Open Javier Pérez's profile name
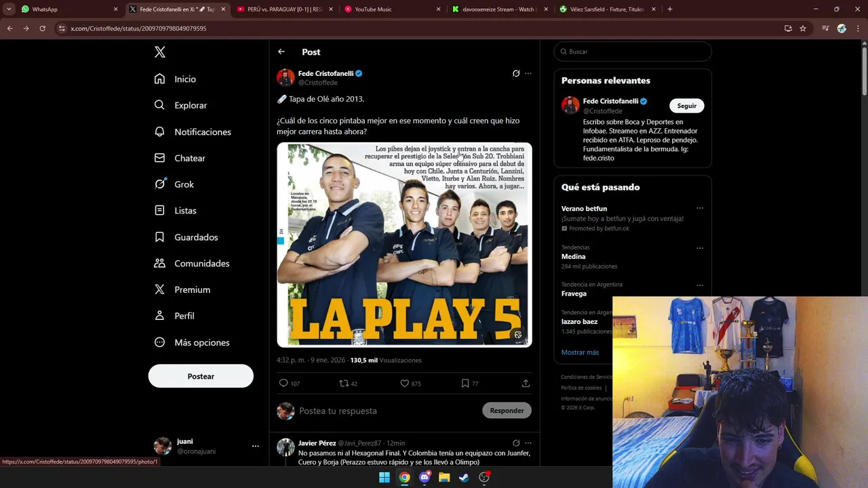The image size is (868, 488). coord(317,443)
